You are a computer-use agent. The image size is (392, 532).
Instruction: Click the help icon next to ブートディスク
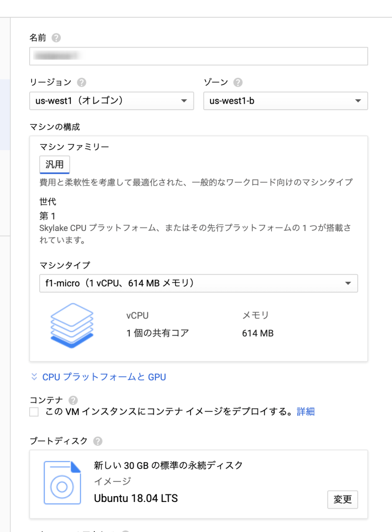pos(97,441)
